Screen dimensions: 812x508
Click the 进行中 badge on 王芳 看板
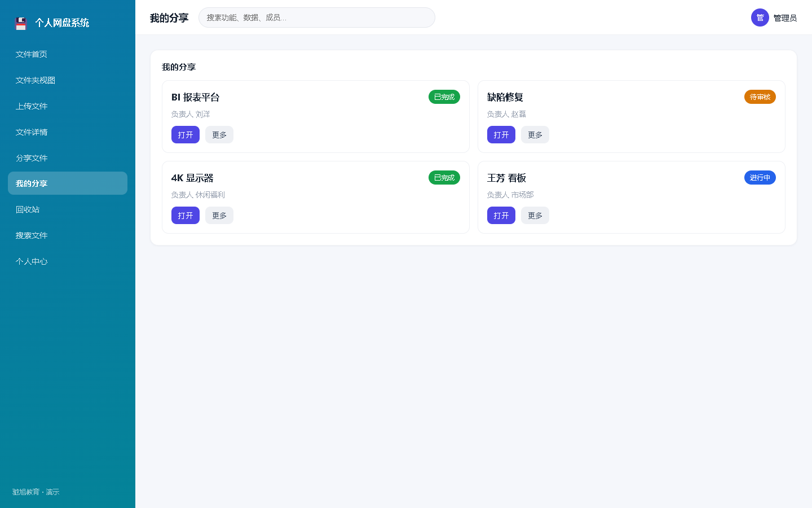tap(760, 178)
